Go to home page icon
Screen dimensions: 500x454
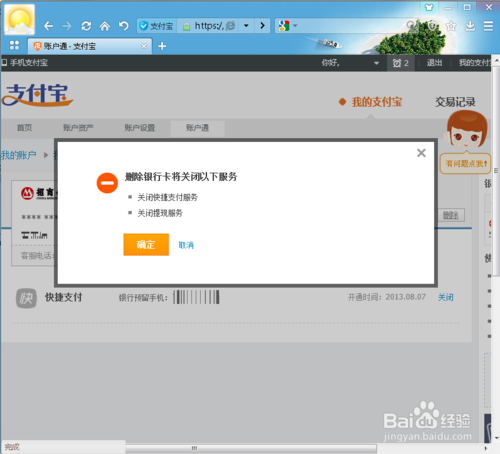[x=105, y=26]
